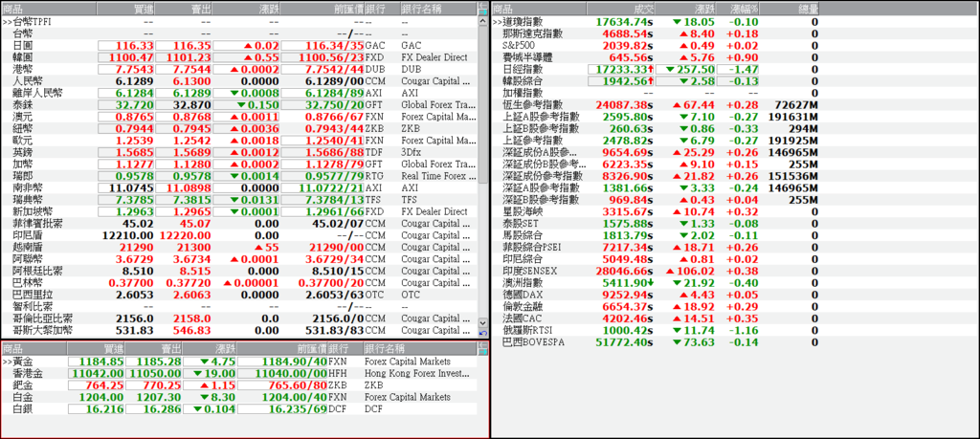Click 漲幅% column header in index panel
The width and height of the screenshot is (980, 439).
point(738,9)
